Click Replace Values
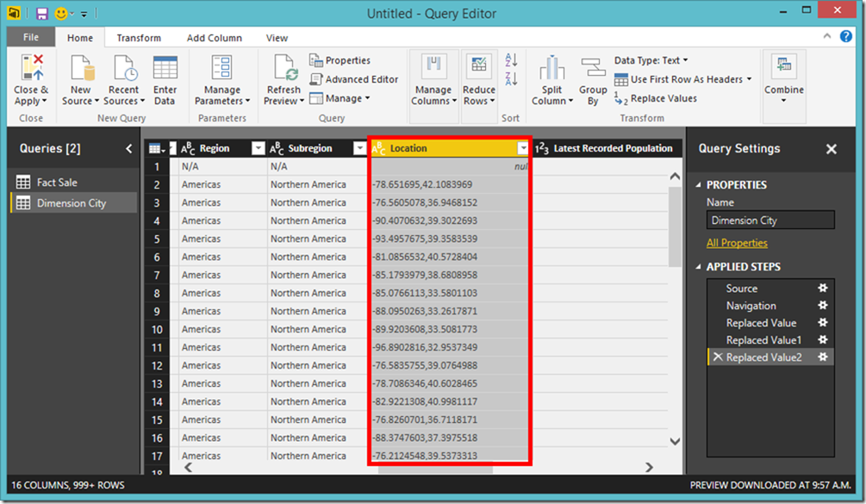This screenshot has height=504, width=866. point(656,99)
